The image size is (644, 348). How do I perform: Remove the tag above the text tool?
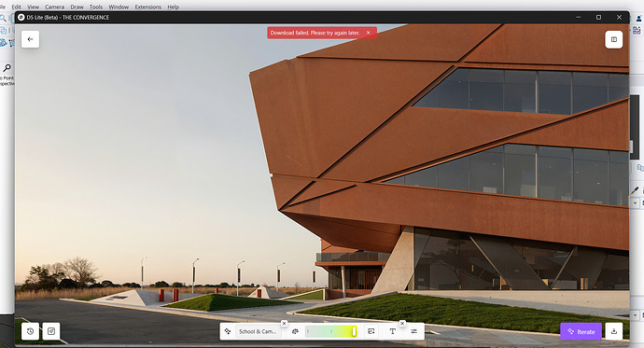pyautogui.click(x=402, y=324)
